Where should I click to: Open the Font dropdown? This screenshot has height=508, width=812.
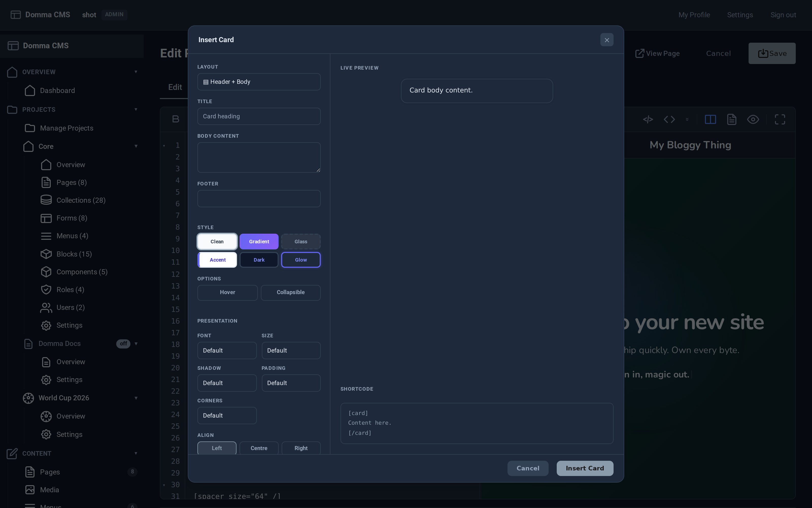[227, 351]
